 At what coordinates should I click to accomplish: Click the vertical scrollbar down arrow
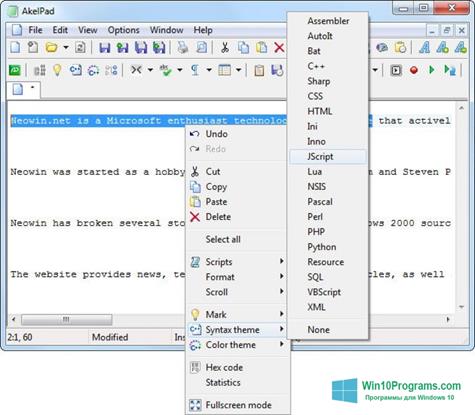click(461, 307)
